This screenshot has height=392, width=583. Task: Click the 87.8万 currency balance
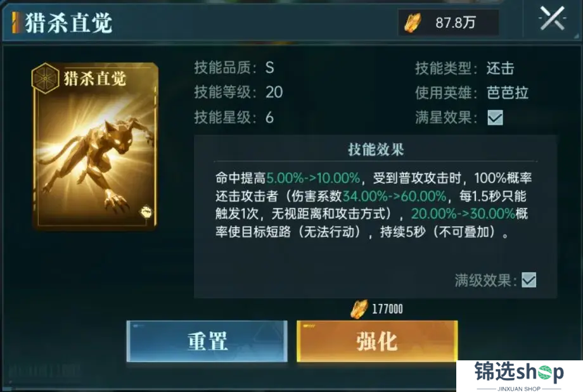tap(456, 23)
